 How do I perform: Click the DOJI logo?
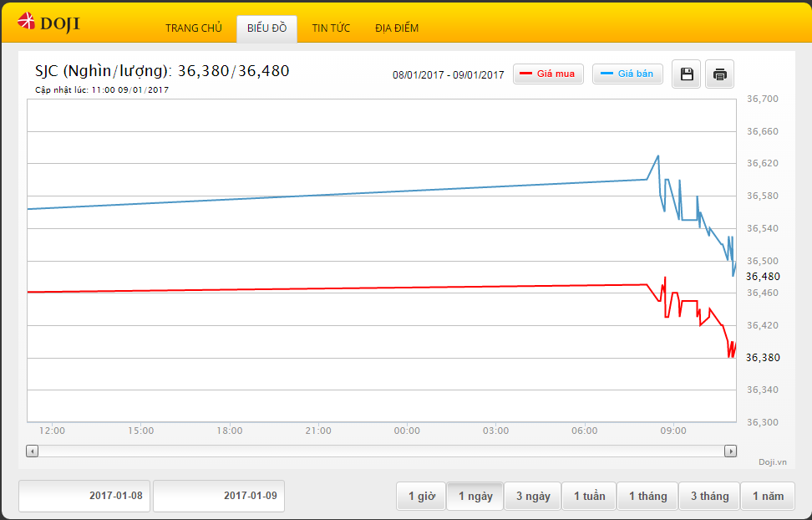tap(48, 23)
